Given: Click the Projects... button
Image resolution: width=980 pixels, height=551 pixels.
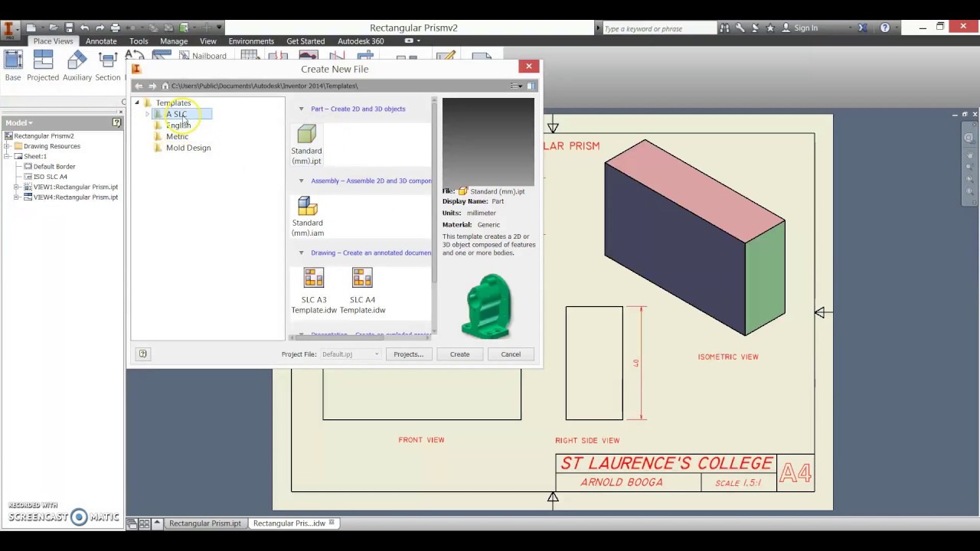Looking at the screenshot, I should pos(408,354).
